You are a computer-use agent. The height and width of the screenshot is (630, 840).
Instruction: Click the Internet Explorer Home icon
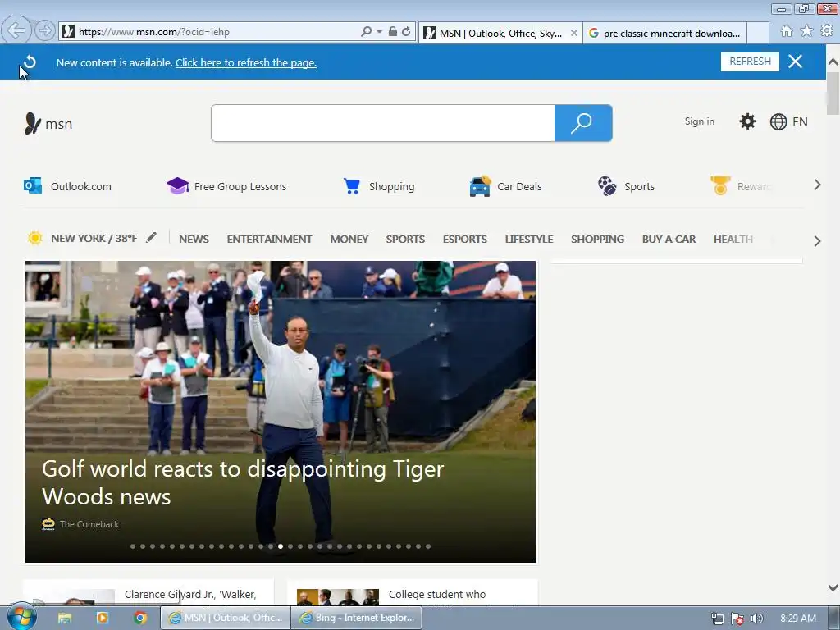pos(786,31)
